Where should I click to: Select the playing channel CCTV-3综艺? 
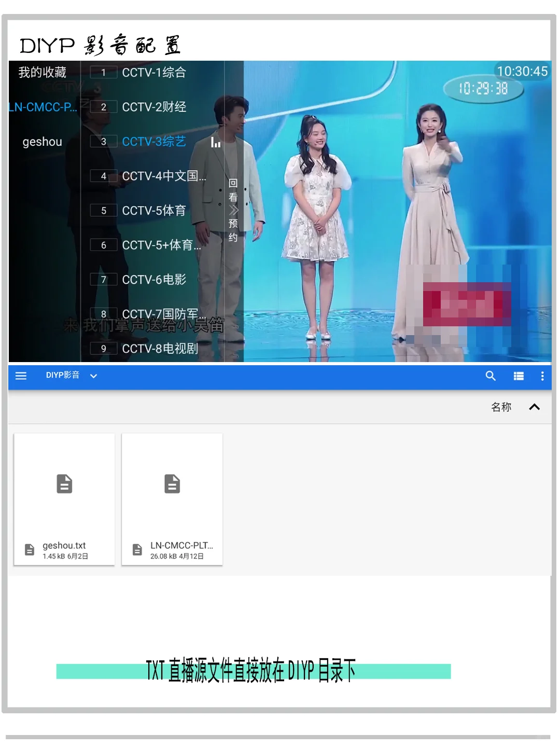pos(153,142)
